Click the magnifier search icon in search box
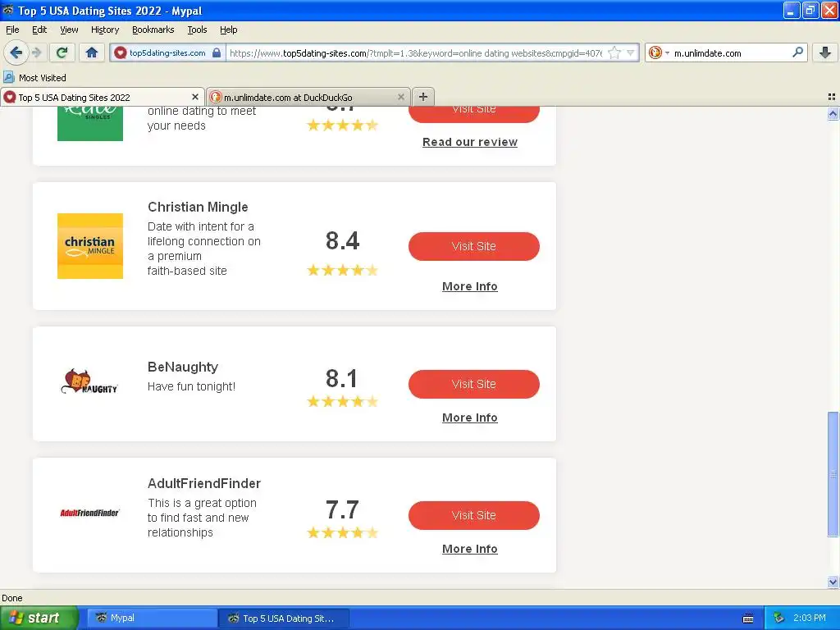Screen dimensions: 840x630 pyautogui.click(x=797, y=52)
